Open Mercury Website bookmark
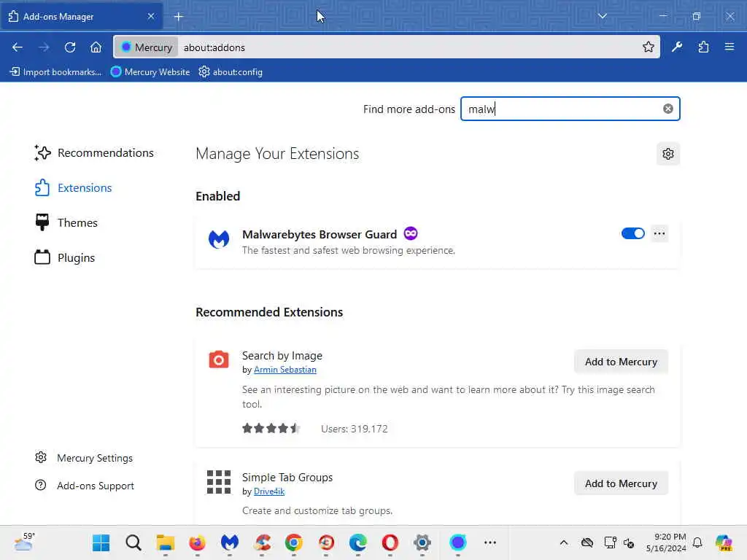 click(x=150, y=72)
